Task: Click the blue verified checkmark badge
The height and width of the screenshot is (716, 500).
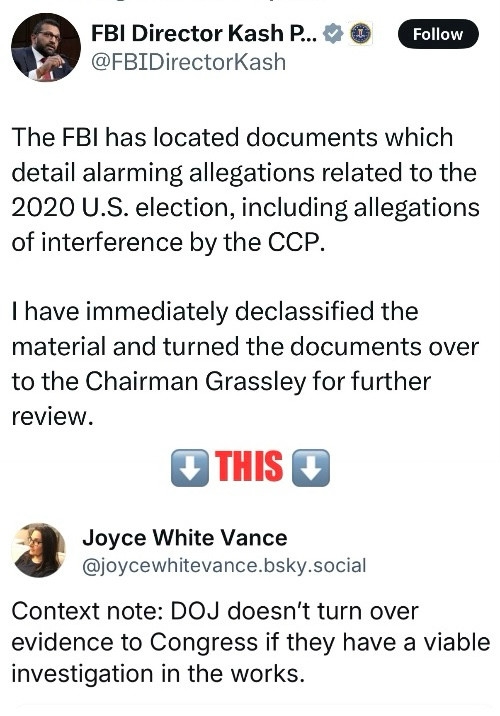Action: (x=333, y=34)
